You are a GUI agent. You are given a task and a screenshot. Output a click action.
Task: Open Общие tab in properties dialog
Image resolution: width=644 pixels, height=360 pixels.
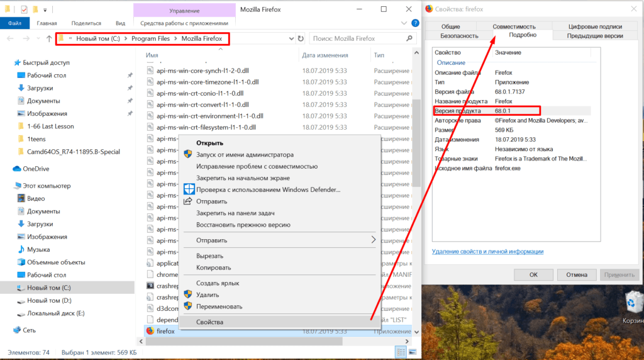(450, 26)
